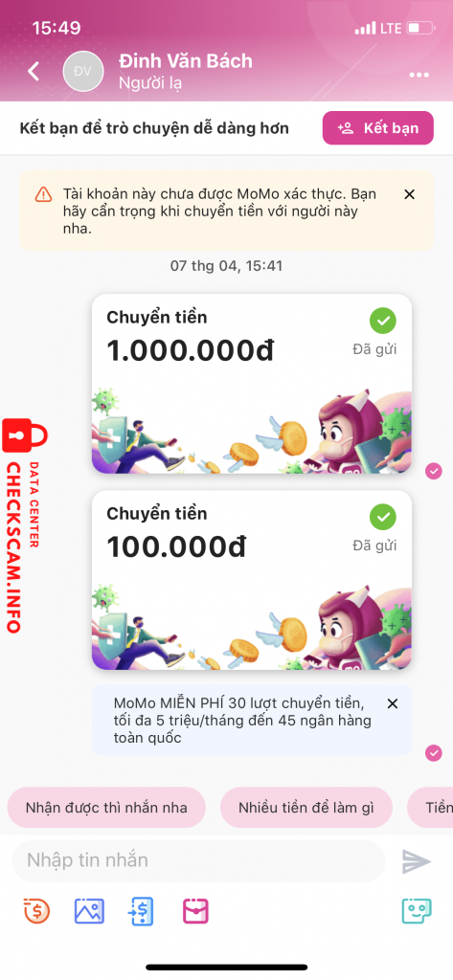Open the 1.000.000đ transfer card

(x=252, y=384)
